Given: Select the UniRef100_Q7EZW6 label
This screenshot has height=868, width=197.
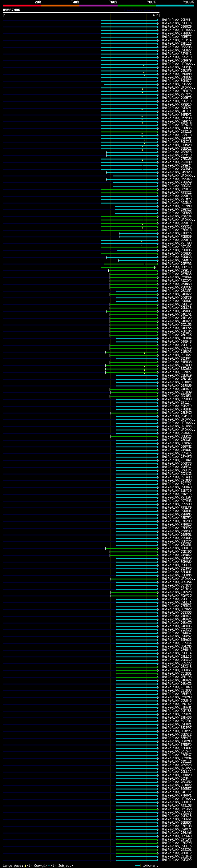Looking at the screenshot, I should pyautogui.click(x=177, y=159).
